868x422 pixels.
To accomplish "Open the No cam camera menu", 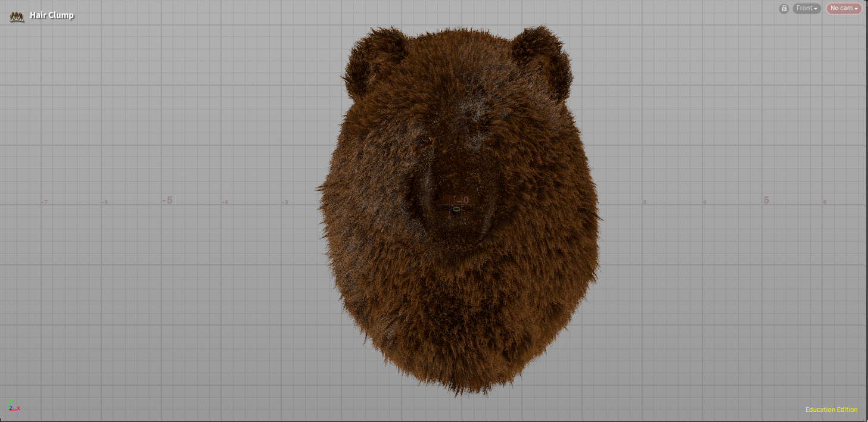I will pyautogui.click(x=844, y=8).
